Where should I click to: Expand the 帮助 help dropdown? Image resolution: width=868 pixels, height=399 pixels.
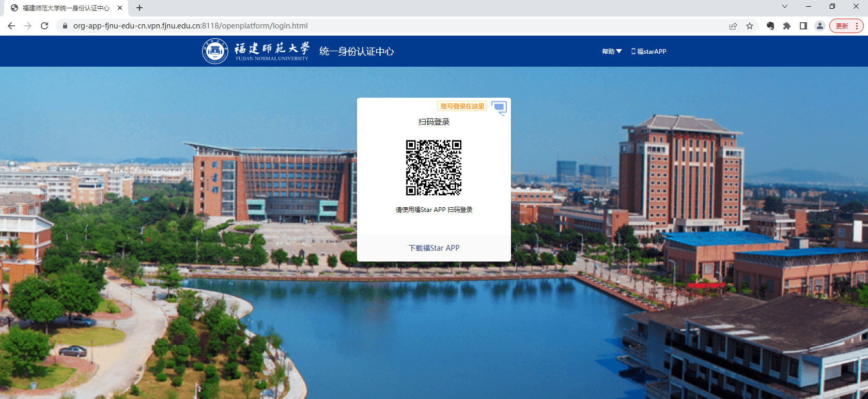point(612,51)
